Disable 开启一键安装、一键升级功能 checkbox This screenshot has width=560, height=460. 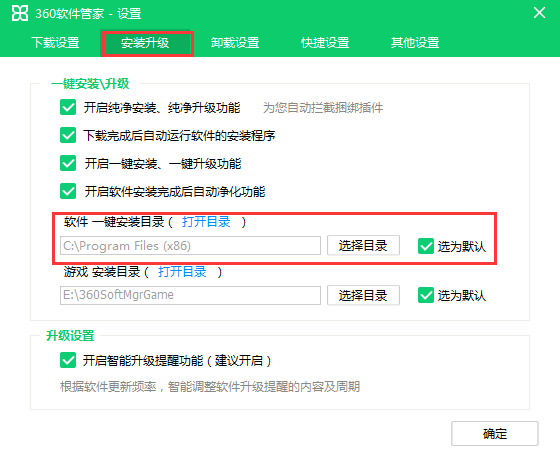[68, 164]
